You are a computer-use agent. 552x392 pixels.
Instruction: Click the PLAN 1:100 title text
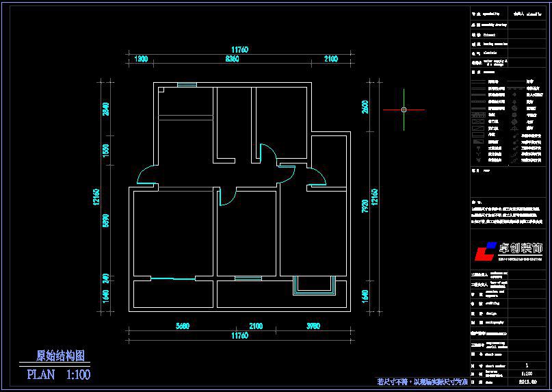coord(58,375)
